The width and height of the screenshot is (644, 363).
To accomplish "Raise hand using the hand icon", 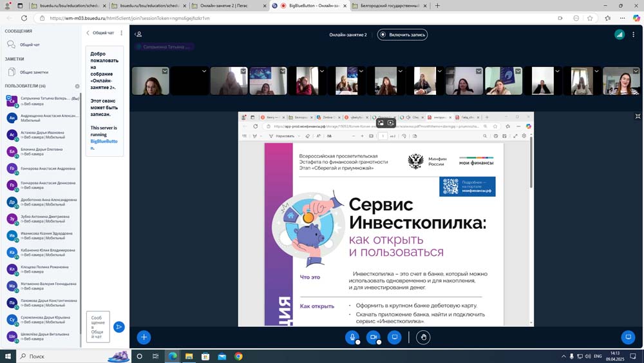I will coord(424,337).
